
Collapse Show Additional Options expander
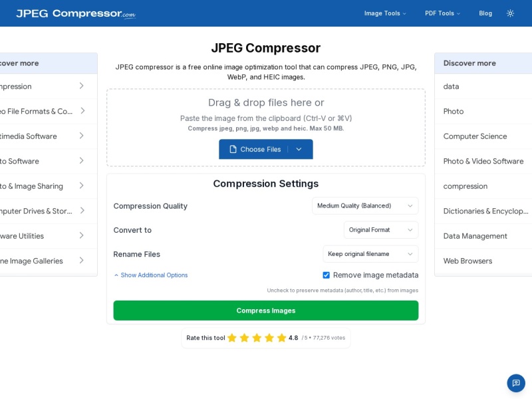[x=151, y=275]
